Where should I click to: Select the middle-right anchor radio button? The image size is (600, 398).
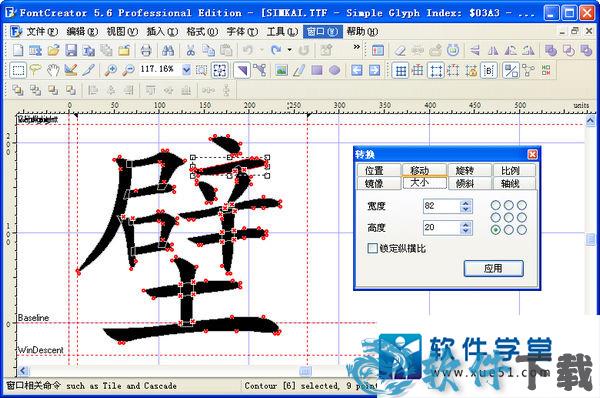tap(522, 217)
